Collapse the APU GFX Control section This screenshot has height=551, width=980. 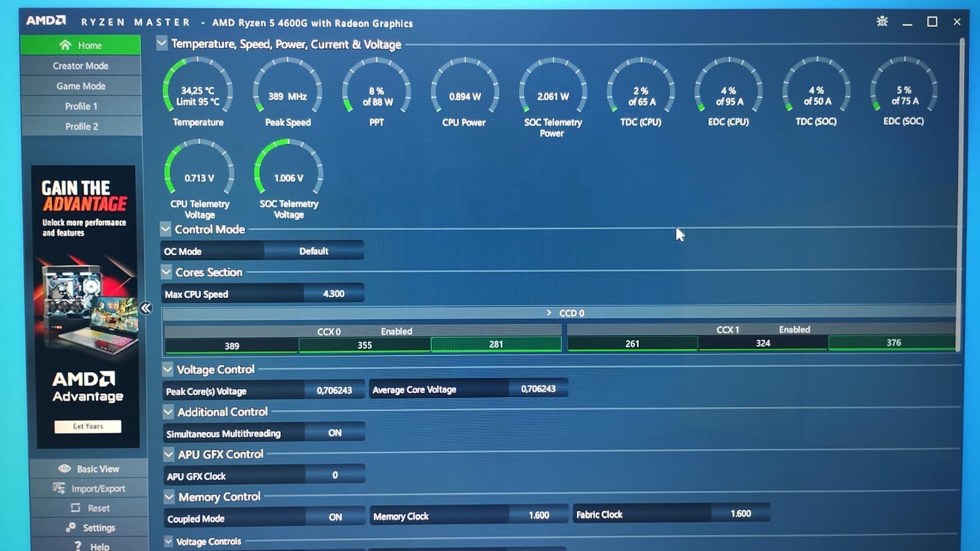click(x=168, y=454)
